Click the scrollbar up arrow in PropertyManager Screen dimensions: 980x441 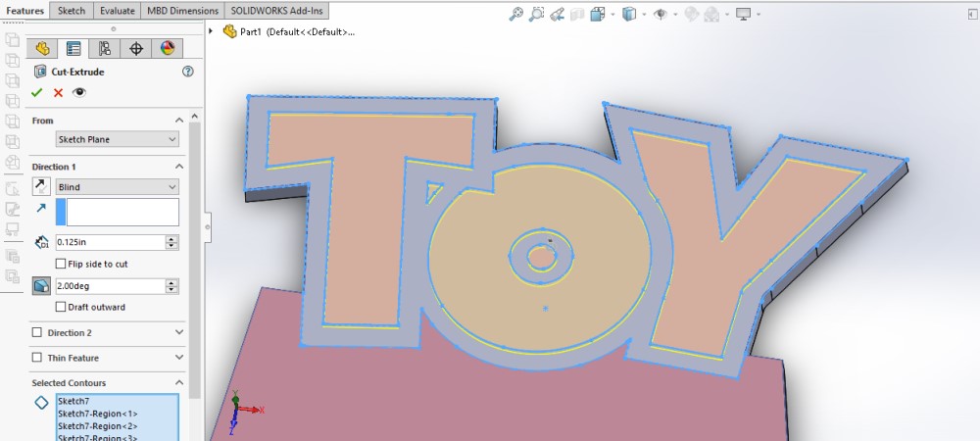(x=194, y=117)
